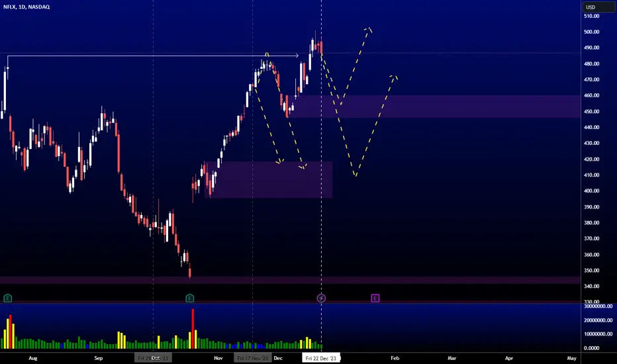The width and height of the screenshot is (617, 364).
Task: Click the 360.00 price axis label
Action: pyautogui.click(x=591, y=255)
